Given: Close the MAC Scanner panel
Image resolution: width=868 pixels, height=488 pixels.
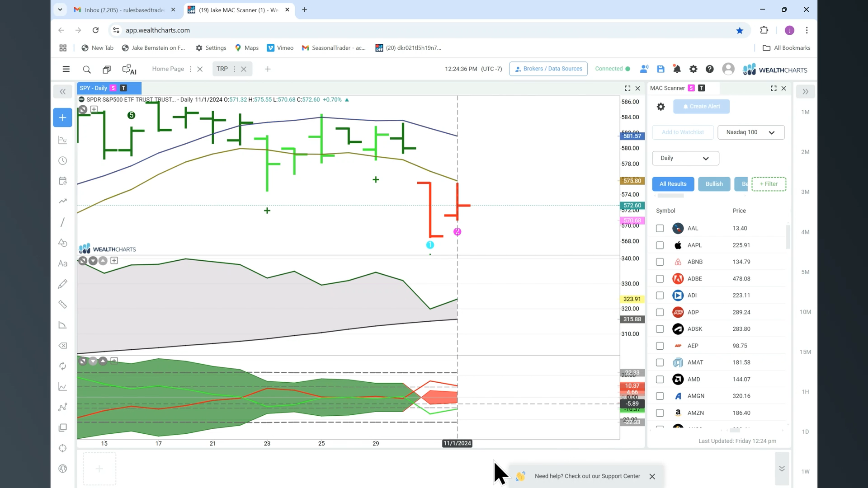Looking at the screenshot, I should 784,89.
